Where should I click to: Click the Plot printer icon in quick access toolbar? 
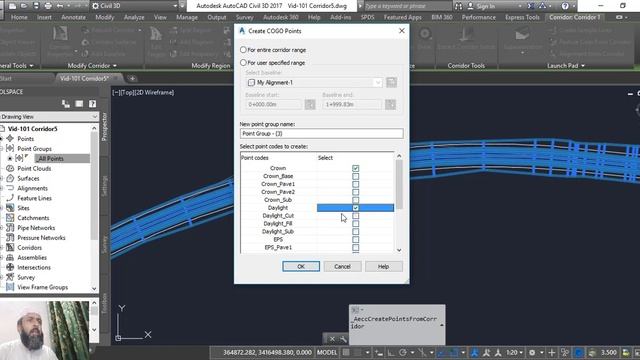[48, 6]
